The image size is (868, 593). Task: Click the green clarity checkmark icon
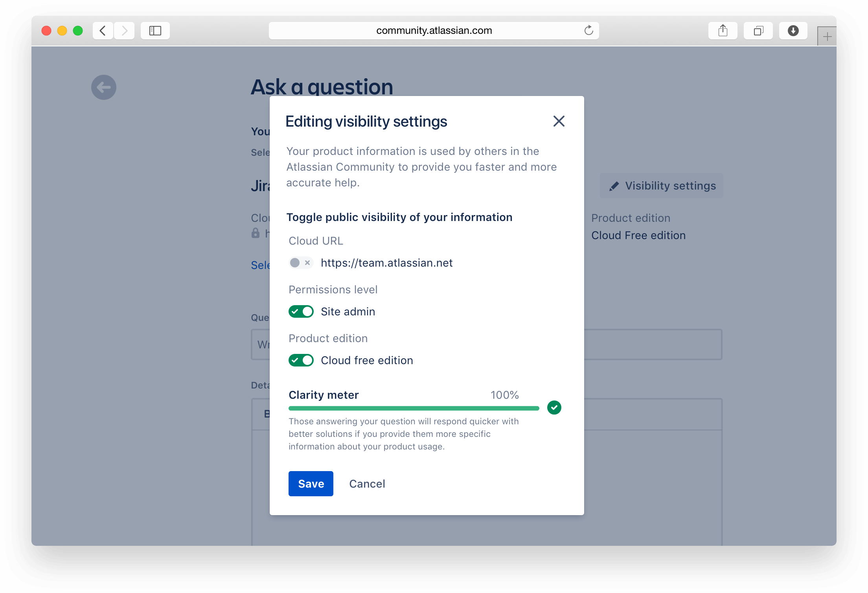(x=554, y=408)
